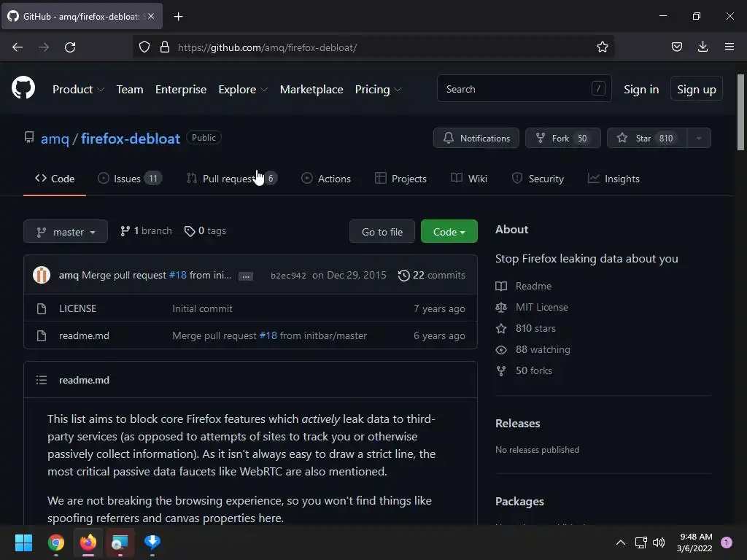Close the GitHub firefox-debloat tab
Screen dimensions: 747x560
click(151, 16)
